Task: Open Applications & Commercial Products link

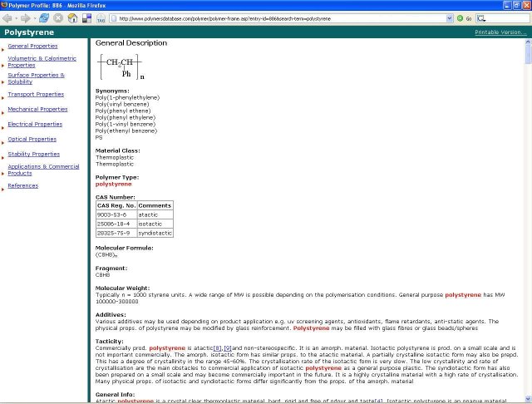Action: [x=43, y=170]
